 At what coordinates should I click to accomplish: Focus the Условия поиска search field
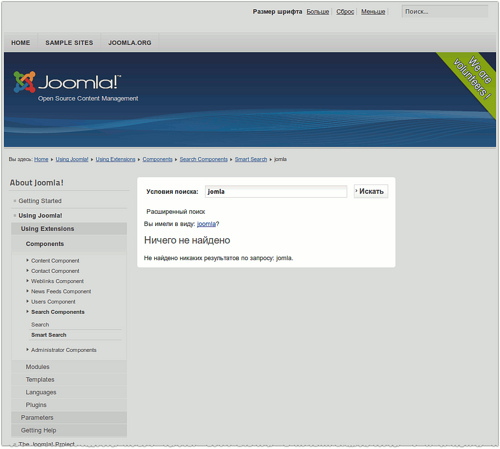point(276,192)
